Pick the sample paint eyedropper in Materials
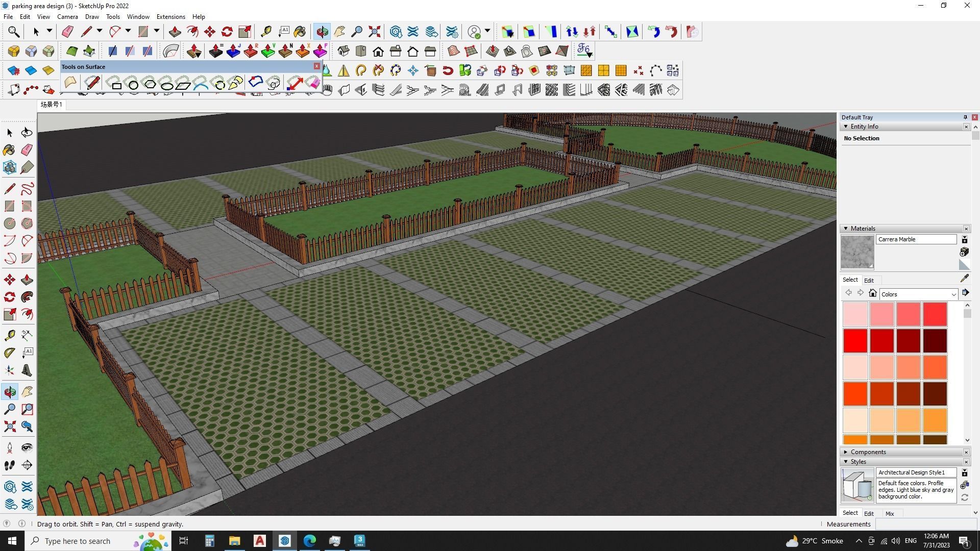Image resolution: width=980 pixels, height=551 pixels. 965,278
